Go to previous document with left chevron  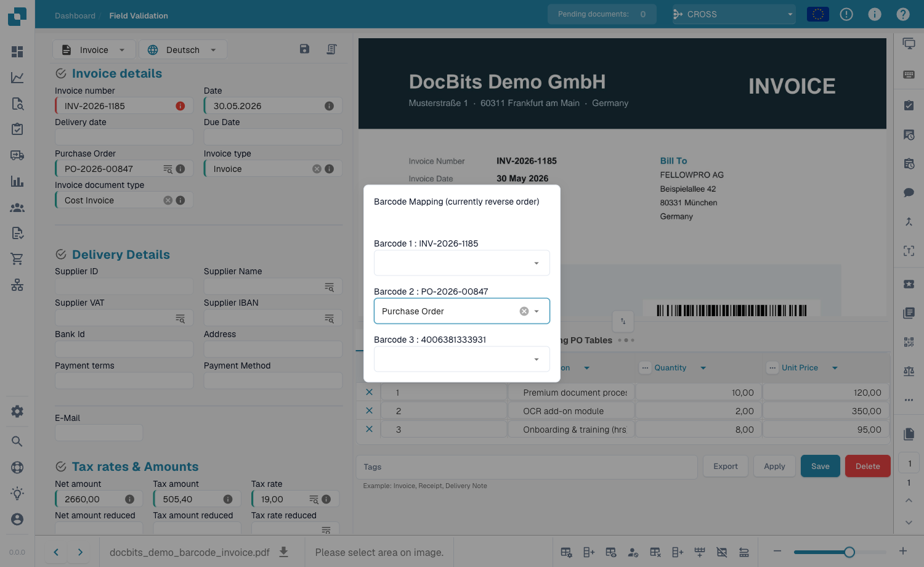(x=56, y=552)
